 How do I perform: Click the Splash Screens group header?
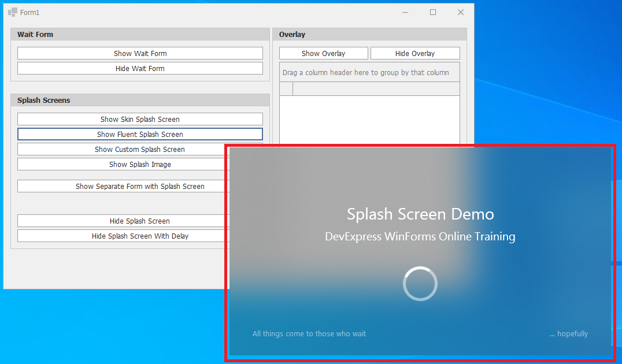140,100
